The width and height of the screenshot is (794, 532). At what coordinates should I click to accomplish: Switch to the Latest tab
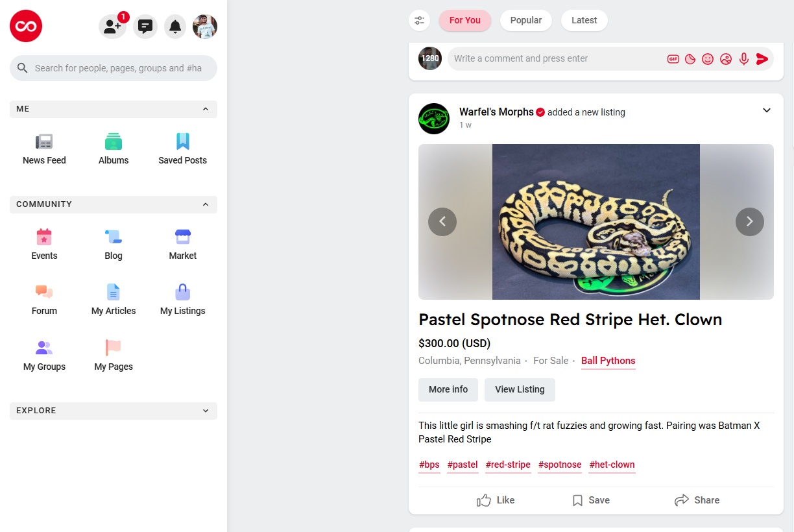(x=584, y=20)
